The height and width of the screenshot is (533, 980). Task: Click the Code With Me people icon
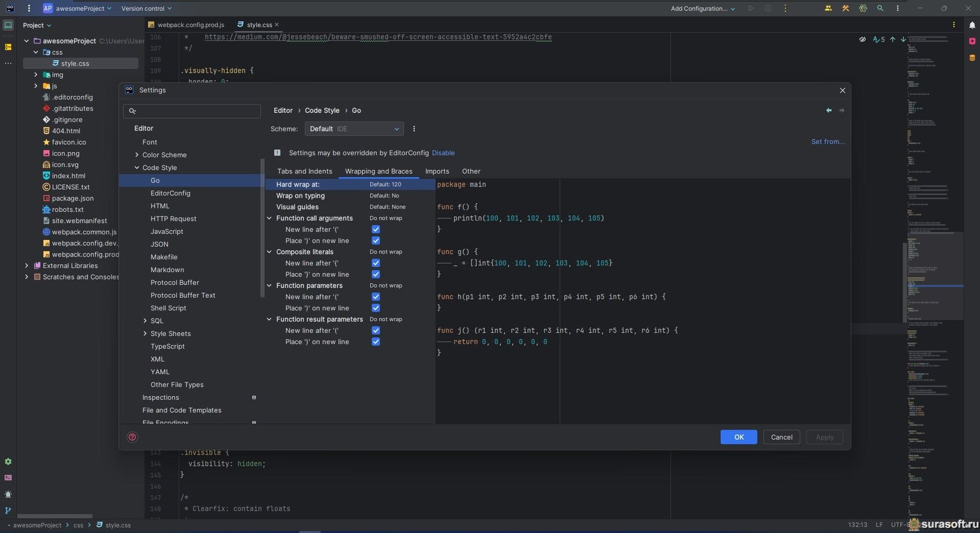coord(828,8)
